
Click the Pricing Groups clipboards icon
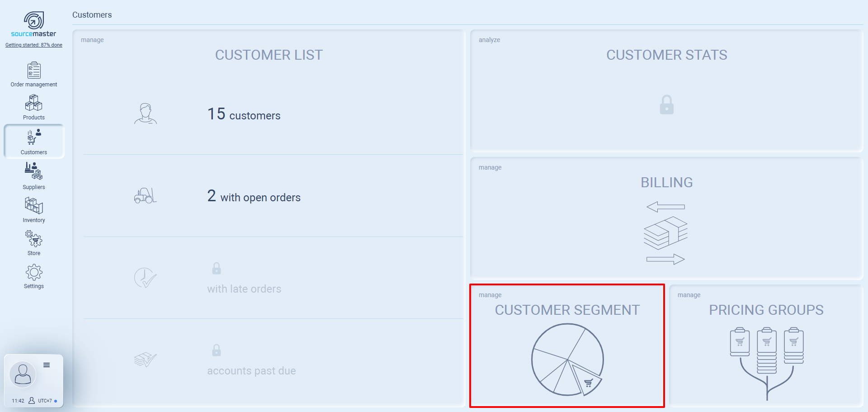(x=767, y=364)
